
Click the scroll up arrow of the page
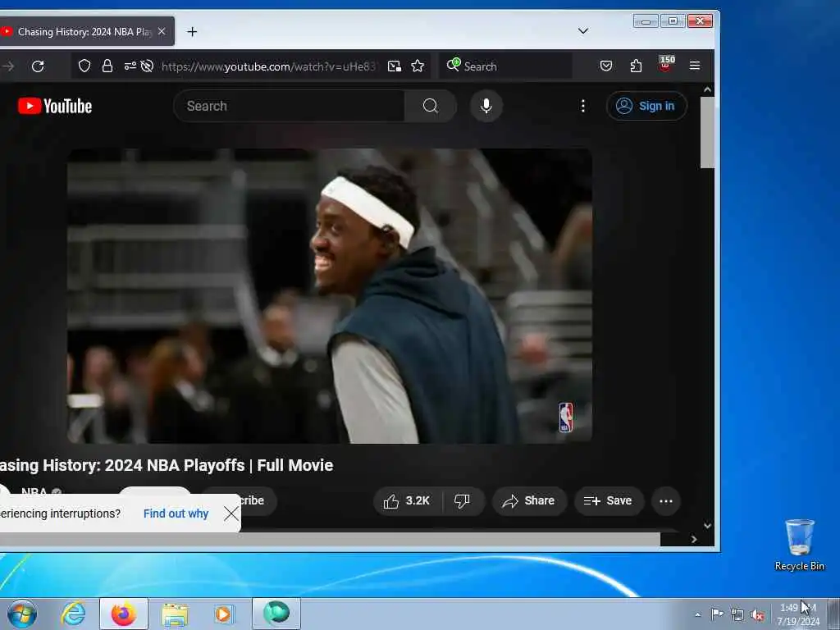tap(707, 90)
